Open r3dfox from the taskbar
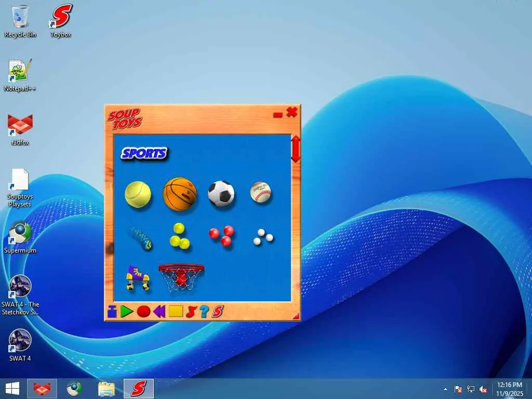532x399 pixels. 42,389
